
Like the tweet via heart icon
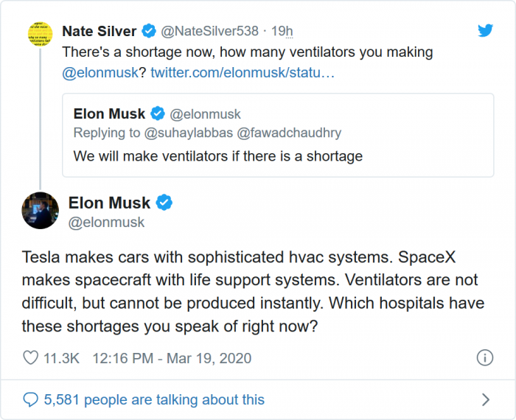coord(30,359)
